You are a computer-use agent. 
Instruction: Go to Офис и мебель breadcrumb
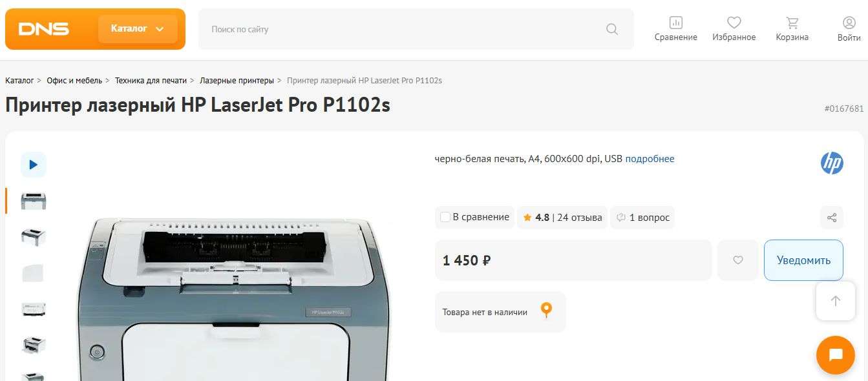tap(74, 81)
